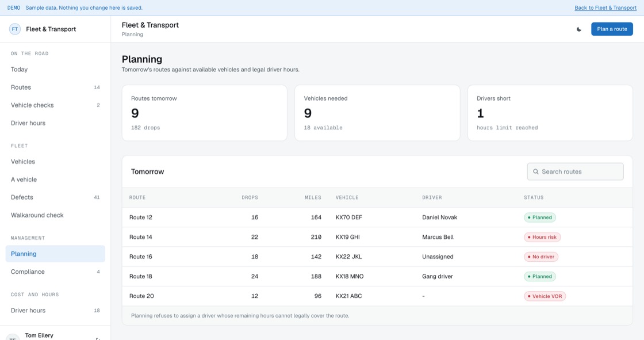644x340 pixels.
Task: Go to Routes in the sidebar
Action: click(x=55, y=87)
